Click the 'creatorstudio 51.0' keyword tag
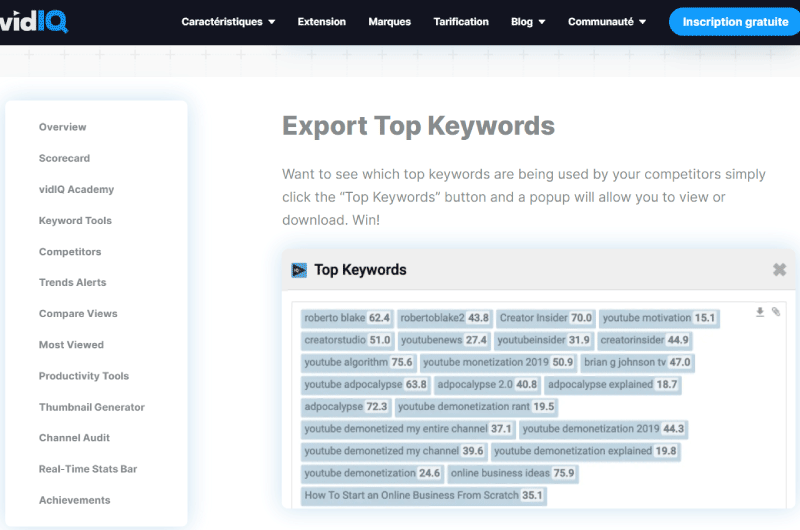800x530 pixels. (x=347, y=340)
